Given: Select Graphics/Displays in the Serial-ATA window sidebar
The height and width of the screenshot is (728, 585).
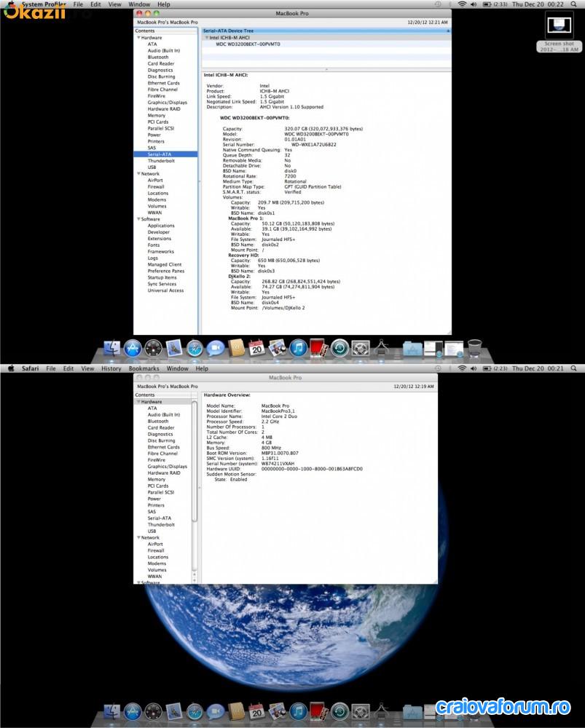Looking at the screenshot, I should [x=168, y=102].
